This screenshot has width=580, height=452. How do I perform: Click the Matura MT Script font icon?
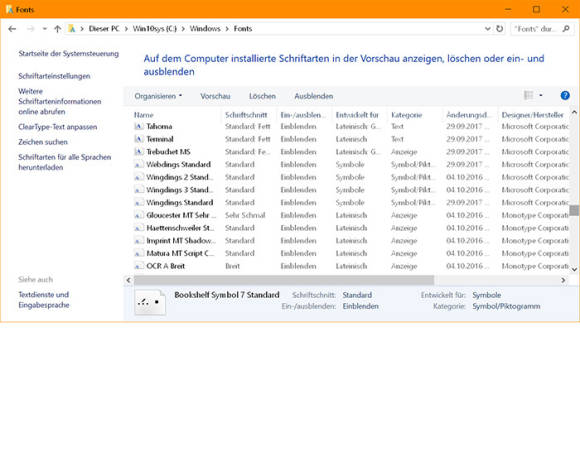tap(139, 253)
